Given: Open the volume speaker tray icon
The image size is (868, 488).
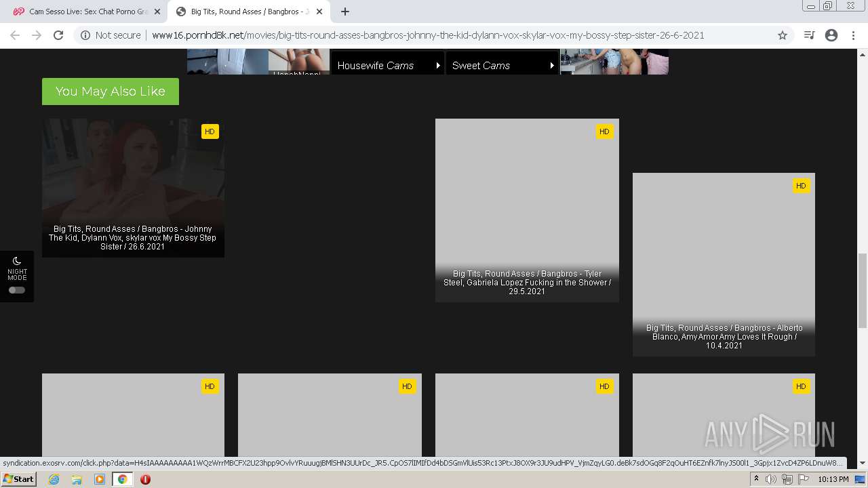Looking at the screenshot, I should (x=771, y=479).
